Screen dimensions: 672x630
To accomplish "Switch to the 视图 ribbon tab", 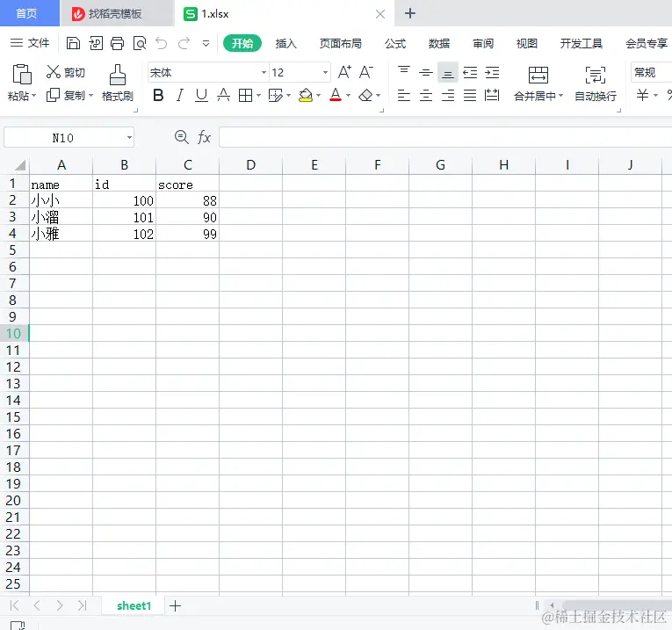I will coord(527,43).
